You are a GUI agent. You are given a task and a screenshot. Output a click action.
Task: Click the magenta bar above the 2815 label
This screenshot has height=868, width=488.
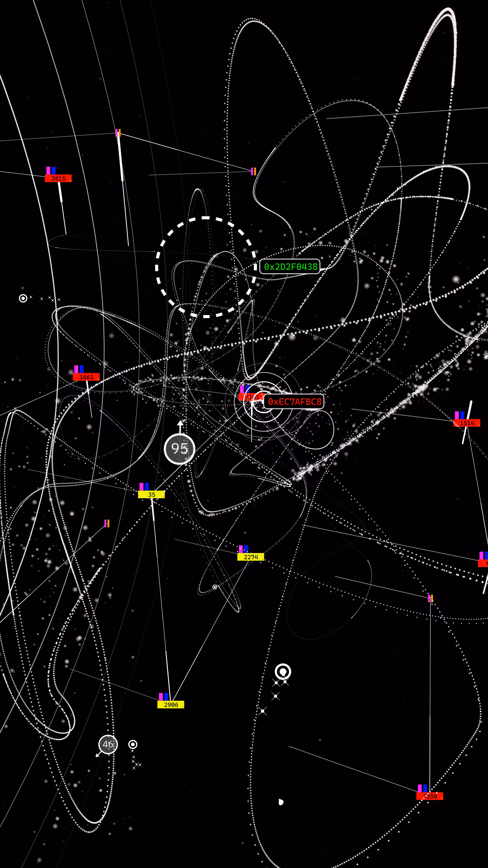pos(48,170)
